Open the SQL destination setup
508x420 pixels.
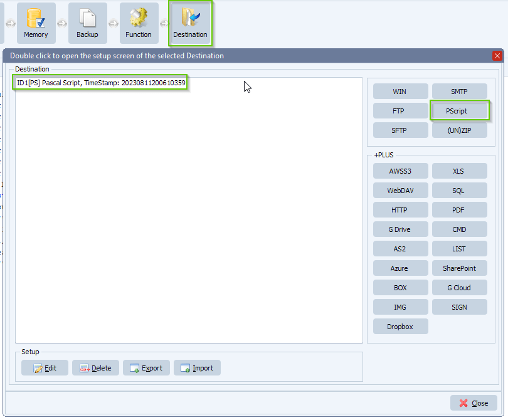(x=459, y=190)
